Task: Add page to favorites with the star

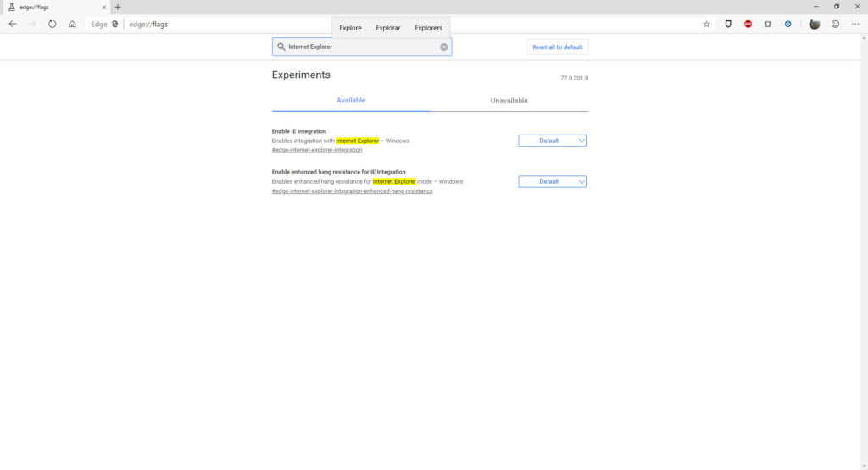Action: [706, 25]
